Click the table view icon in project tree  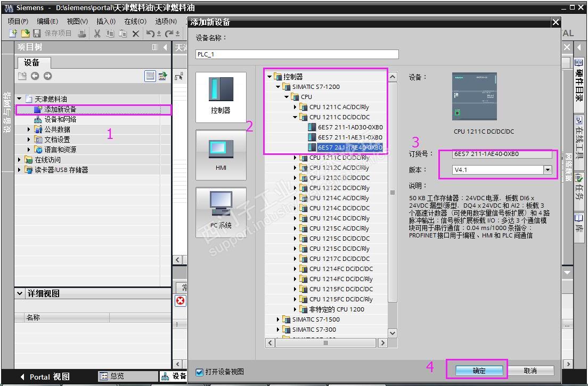150,76
